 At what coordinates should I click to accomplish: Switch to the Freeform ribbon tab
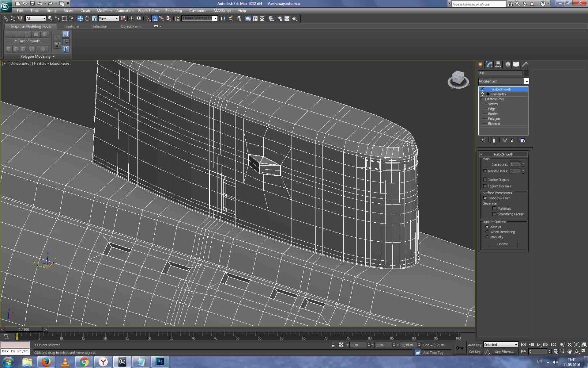pyautogui.click(x=71, y=26)
